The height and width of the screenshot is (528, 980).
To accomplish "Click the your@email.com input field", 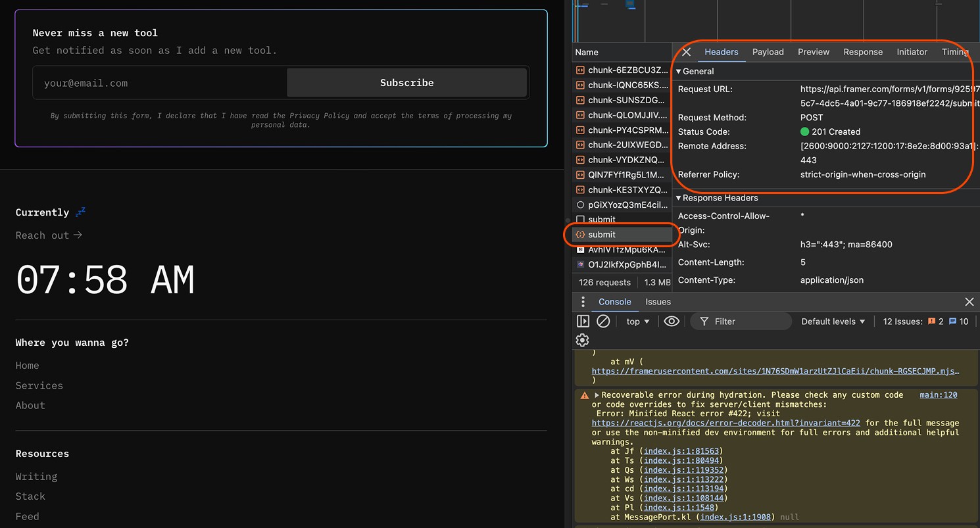I will click(160, 83).
